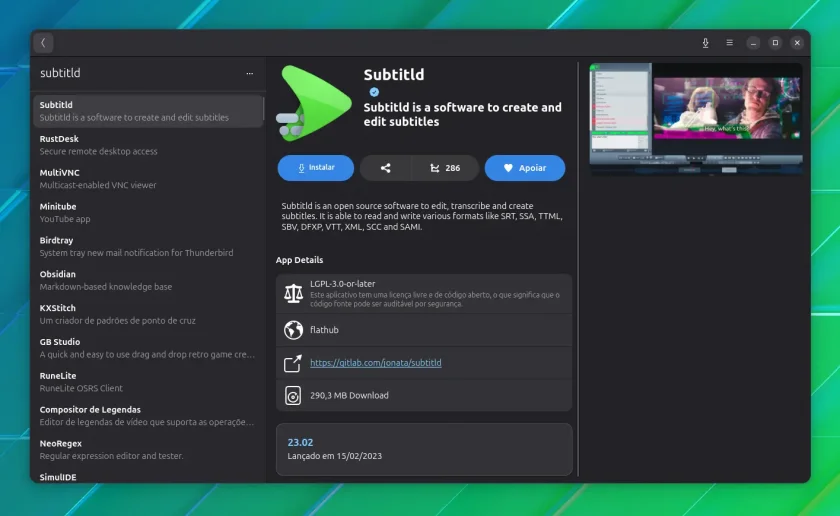Close the software store window
The image size is (840, 516).
(x=797, y=43)
